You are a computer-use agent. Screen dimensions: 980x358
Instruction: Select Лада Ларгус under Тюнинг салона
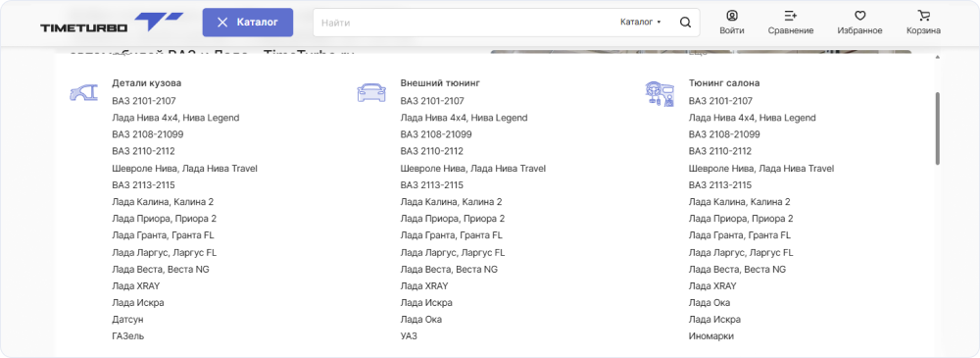click(741, 253)
